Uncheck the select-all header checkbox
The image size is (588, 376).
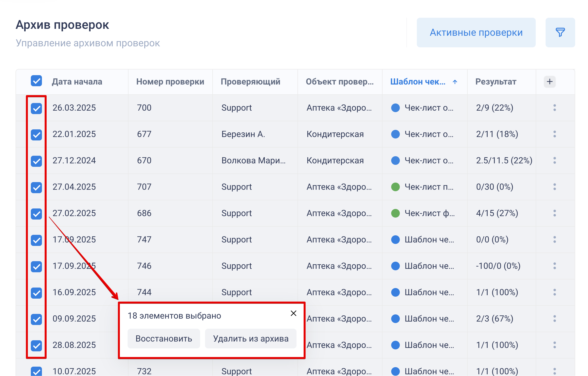point(36,81)
